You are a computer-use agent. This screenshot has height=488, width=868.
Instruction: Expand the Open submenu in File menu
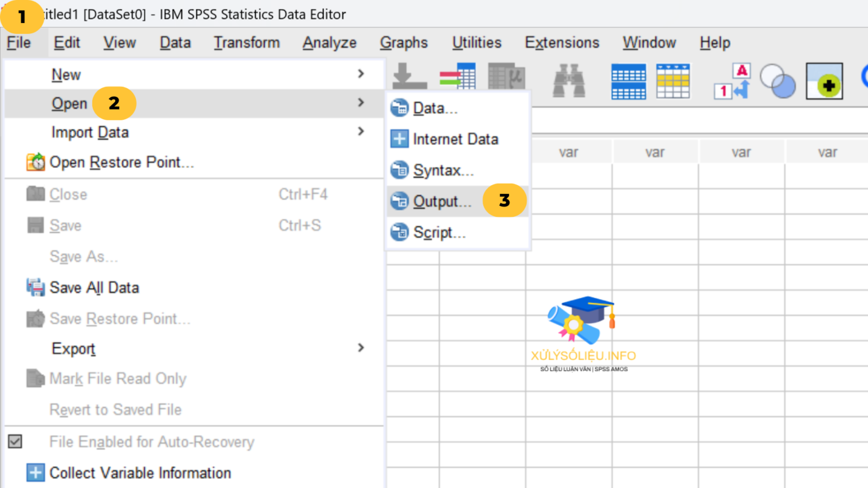[x=194, y=103]
